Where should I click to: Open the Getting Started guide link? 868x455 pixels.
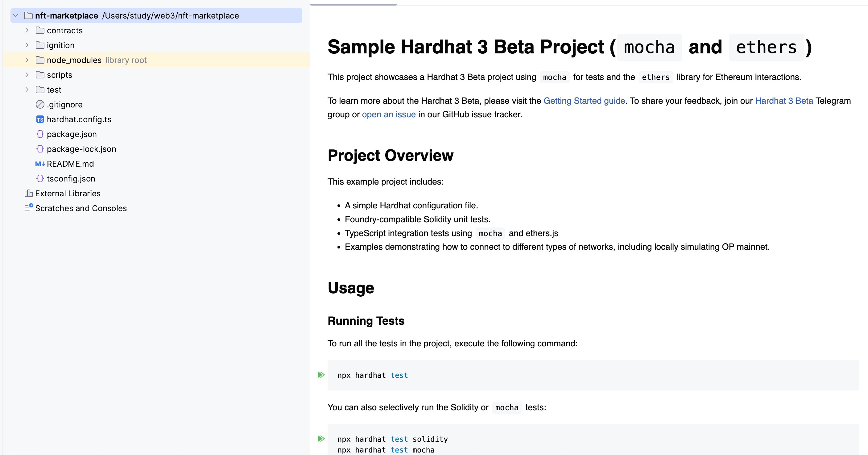tap(584, 101)
